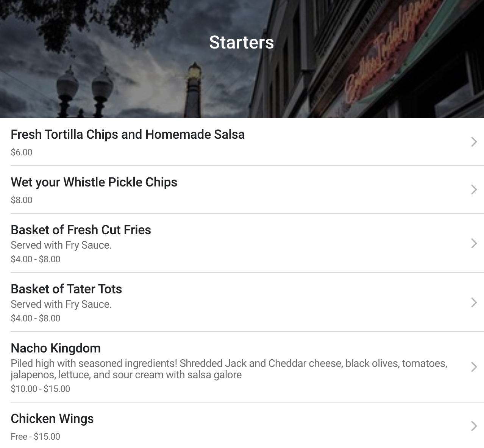Open the Nacho Kingdom menu item title
This screenshot has width=484, height=448.
(x=56, y=348)
